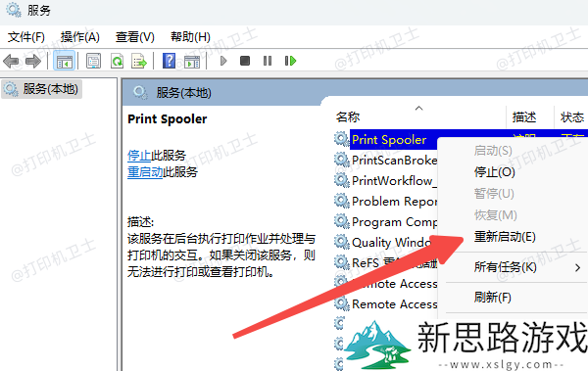588x371 pixels.
Task: Open the Help question mark icon
Action: point(170,61)
